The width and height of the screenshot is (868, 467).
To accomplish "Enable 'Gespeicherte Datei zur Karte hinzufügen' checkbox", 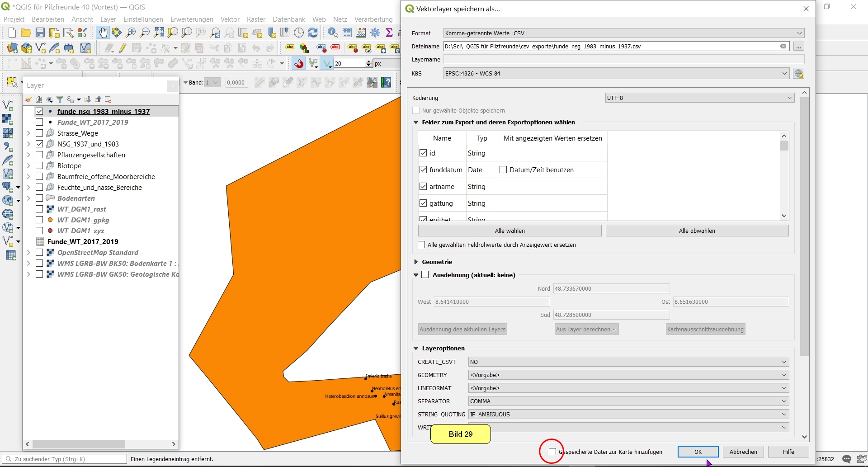I will [x=552, y=452].
